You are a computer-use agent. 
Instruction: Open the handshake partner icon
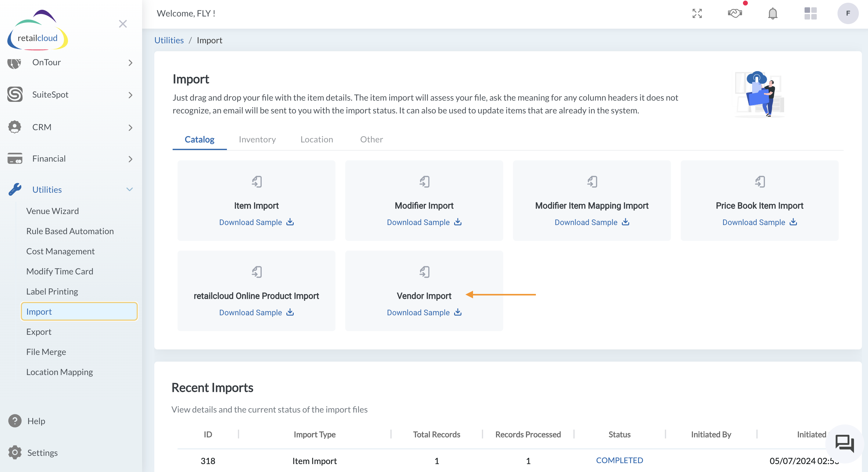[735, 13]
